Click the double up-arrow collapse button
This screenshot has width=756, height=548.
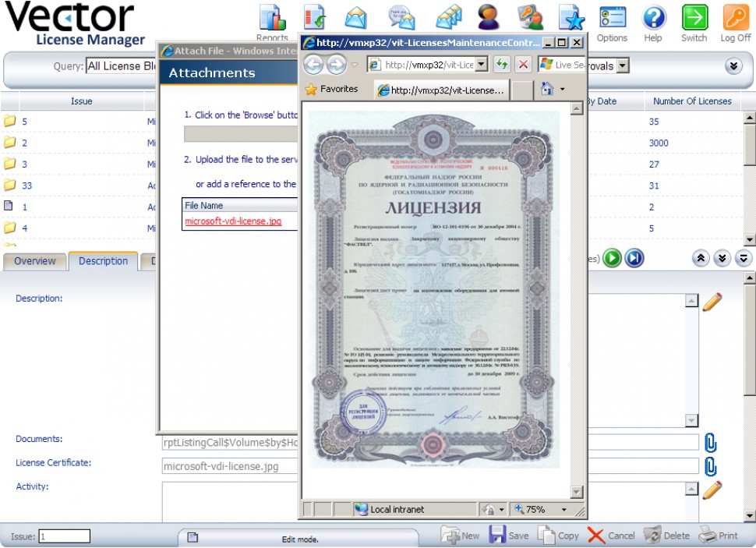[701, 259]
